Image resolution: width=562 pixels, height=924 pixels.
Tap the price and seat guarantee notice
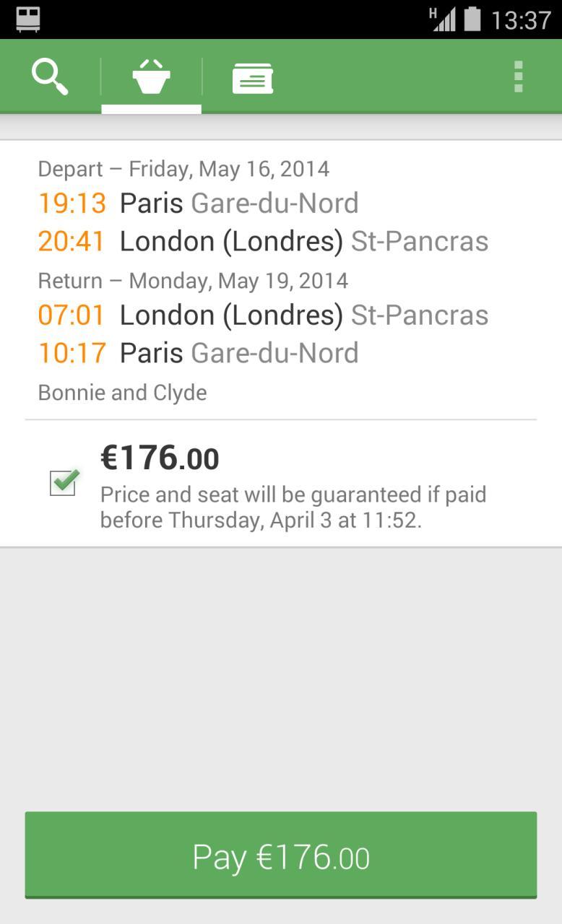point(293,507)
